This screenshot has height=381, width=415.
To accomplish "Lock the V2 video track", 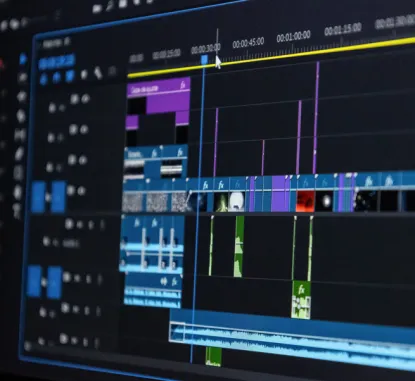I will click(x=49, y=167).
